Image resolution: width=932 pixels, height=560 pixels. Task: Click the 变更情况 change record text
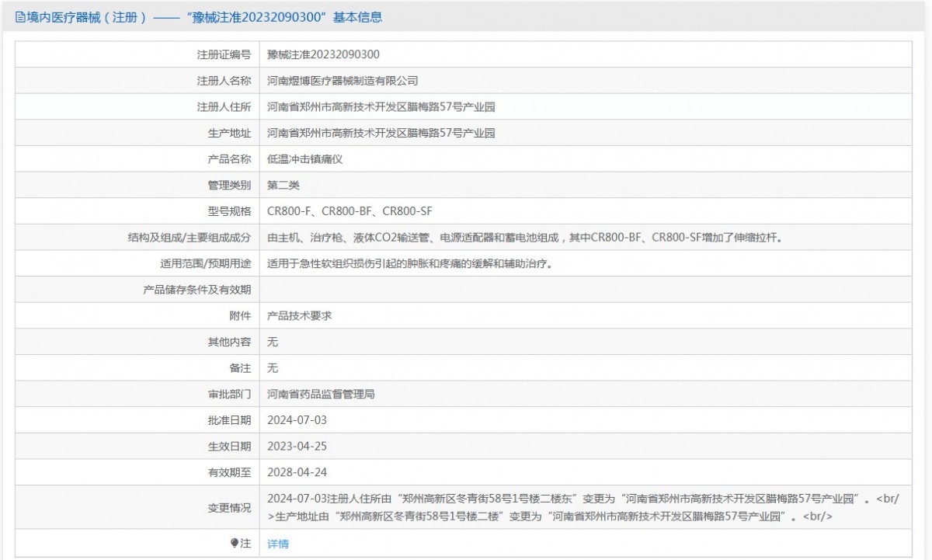[582, 507]
